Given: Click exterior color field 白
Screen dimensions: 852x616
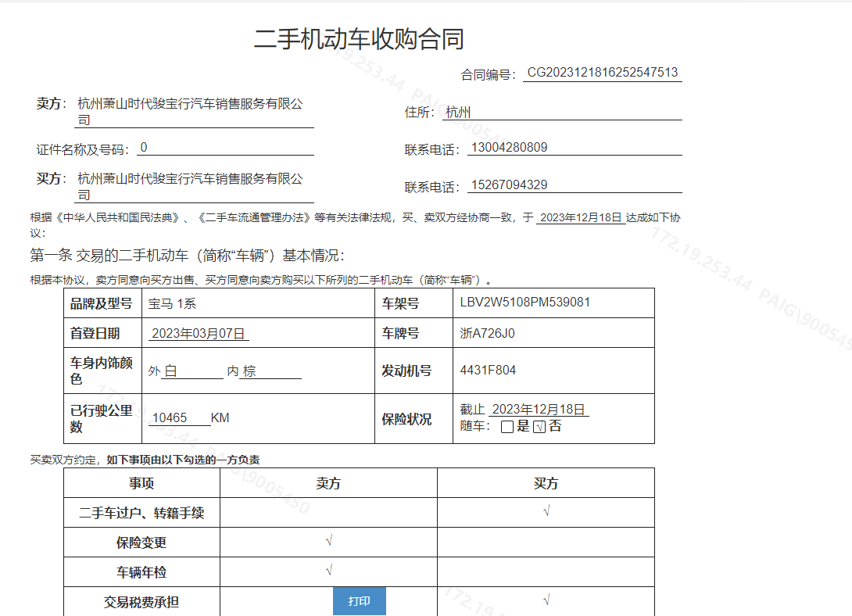Looking at the screenshot, I should point(192,371).
